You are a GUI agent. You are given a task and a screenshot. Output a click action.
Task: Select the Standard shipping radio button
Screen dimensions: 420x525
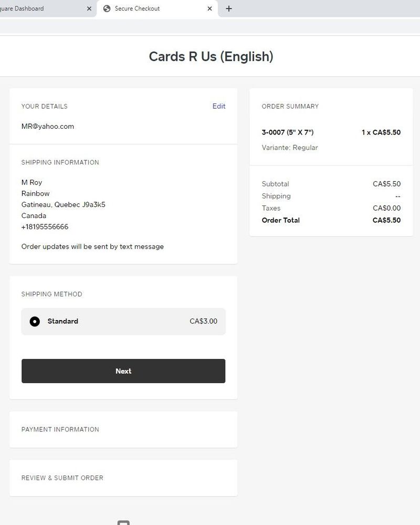point(35,322)
